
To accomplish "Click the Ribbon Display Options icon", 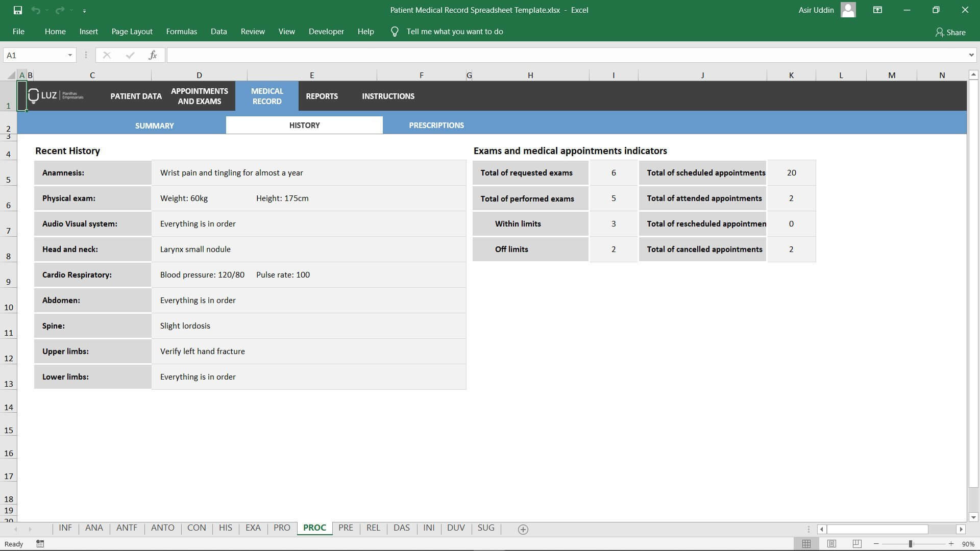I will click(877, 10).
